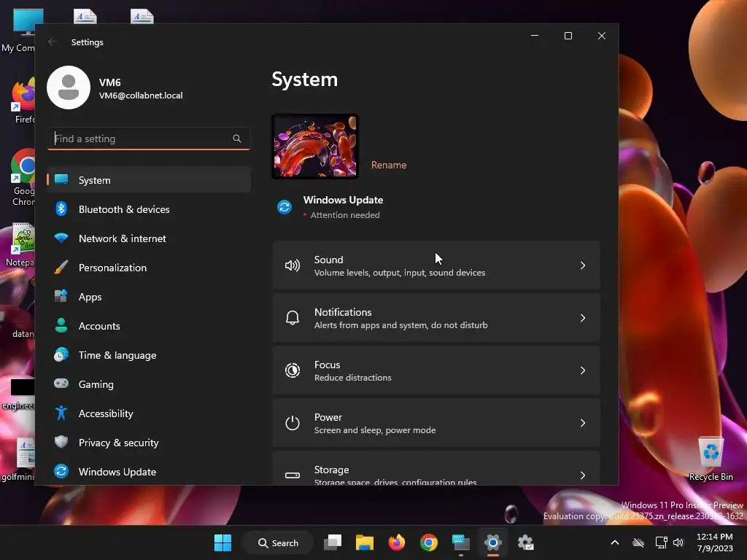The height and width of the screenshot is (560, 747).
Task: Open the Power settings card
Action: pos(436,423)
